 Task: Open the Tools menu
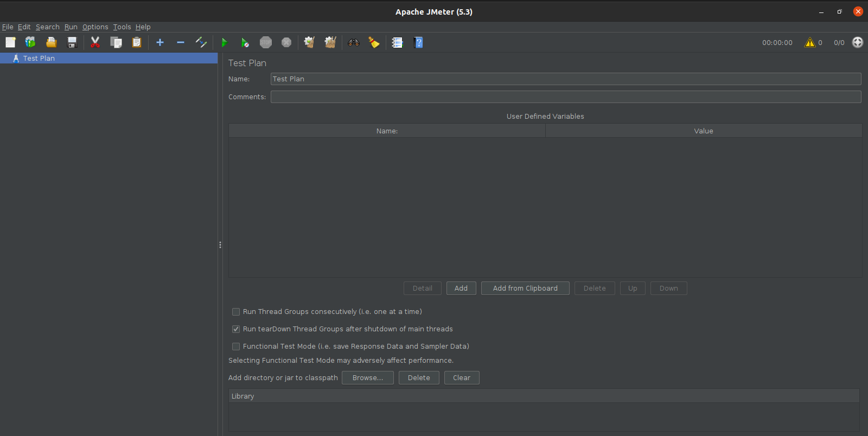122,27
